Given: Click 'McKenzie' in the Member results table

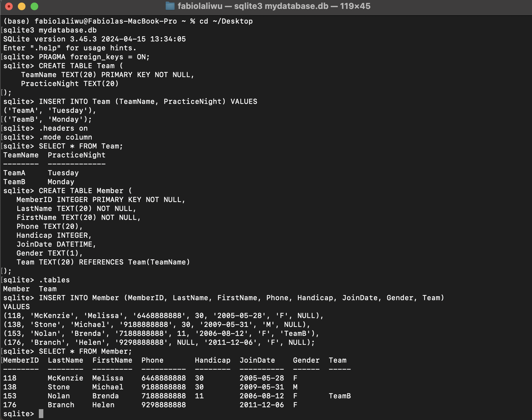Looking at the screenshot, I should pyautogui.click(x=65, y=378).
